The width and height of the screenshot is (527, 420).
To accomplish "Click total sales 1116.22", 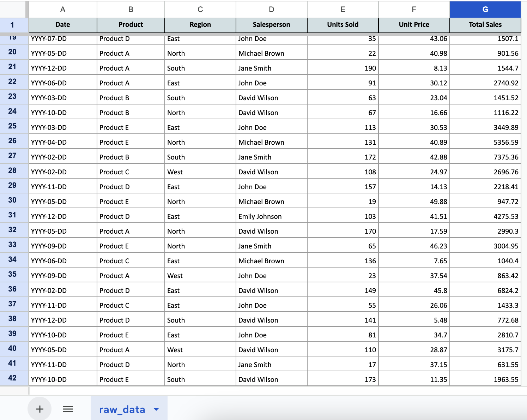I will click(x=485, y=113).
